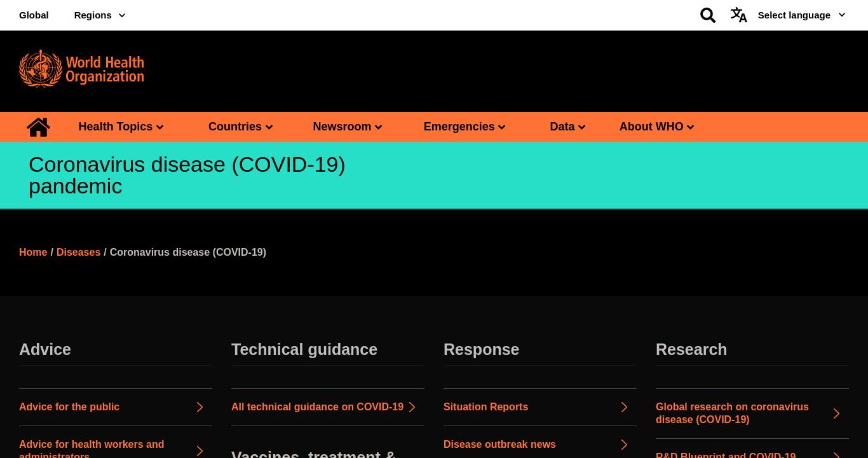Click the Technical guidance heading
The width and height of the screenshot is (868, 458).
point(304,350)
